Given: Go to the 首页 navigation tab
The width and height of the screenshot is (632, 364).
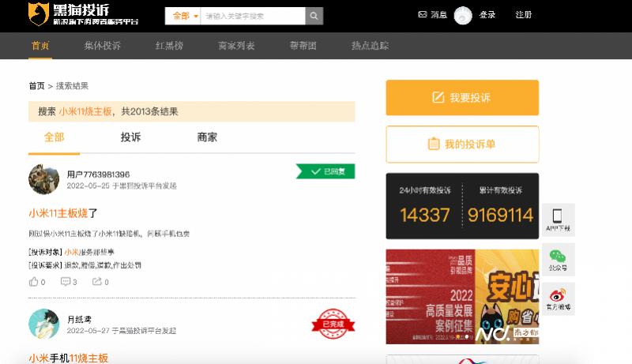Looking at the screenshot, I should point(40,46).
